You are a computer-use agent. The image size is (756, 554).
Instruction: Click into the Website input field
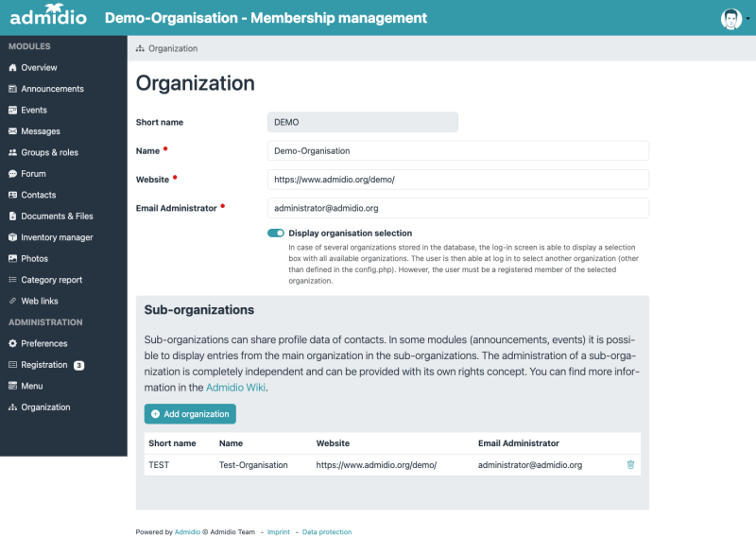(458, 180)
